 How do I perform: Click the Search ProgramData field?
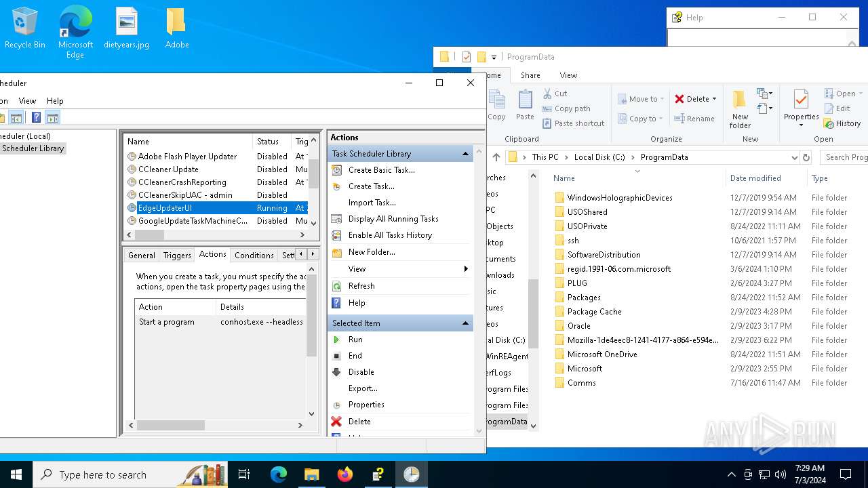(x=844, y=157)
